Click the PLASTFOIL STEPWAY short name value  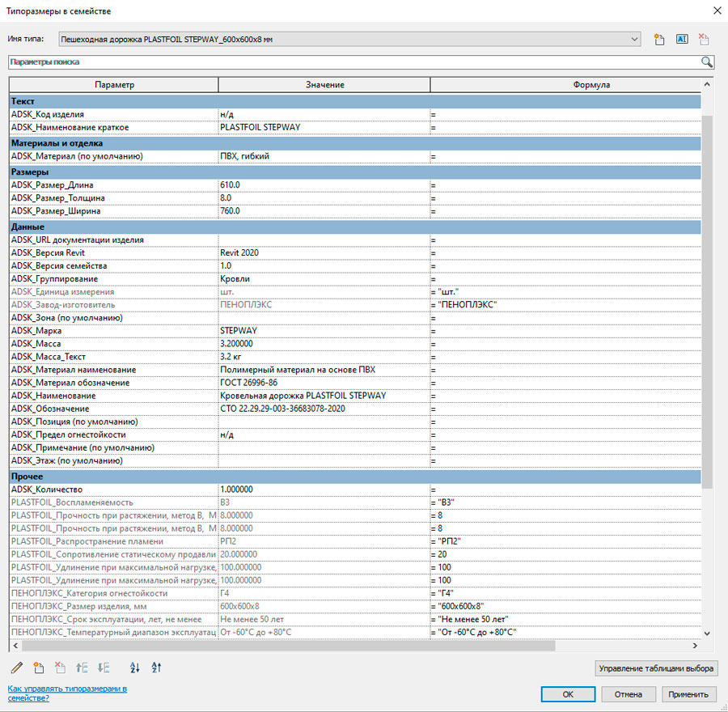(260, 128)
